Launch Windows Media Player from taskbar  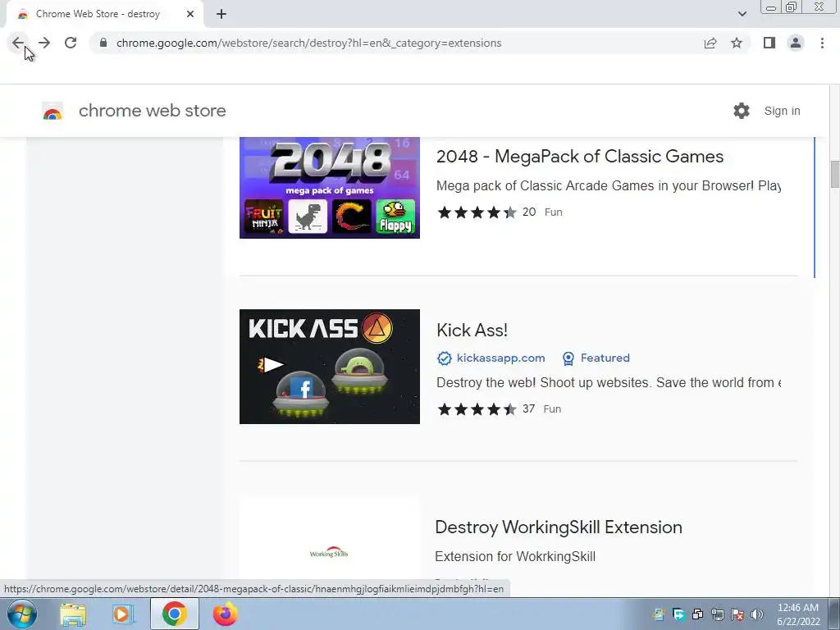click(123, 614)
